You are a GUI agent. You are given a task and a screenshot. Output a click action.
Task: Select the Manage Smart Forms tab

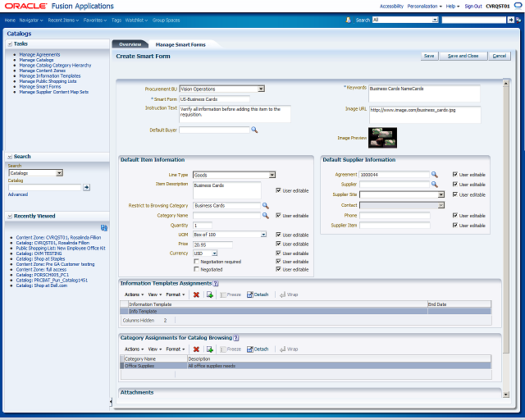180,44
